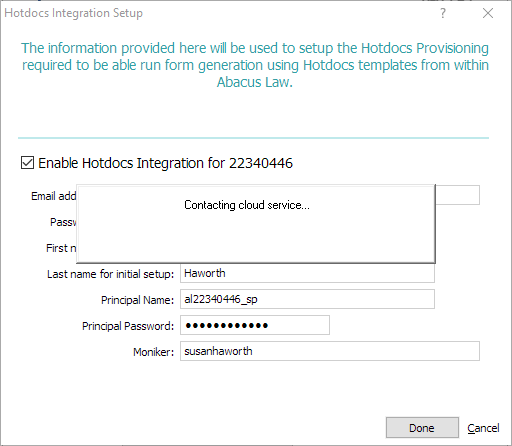Focus the Last name field containing Haworth
The height and width of the screenshot is (446, 512).
click(x=307, y=273)
